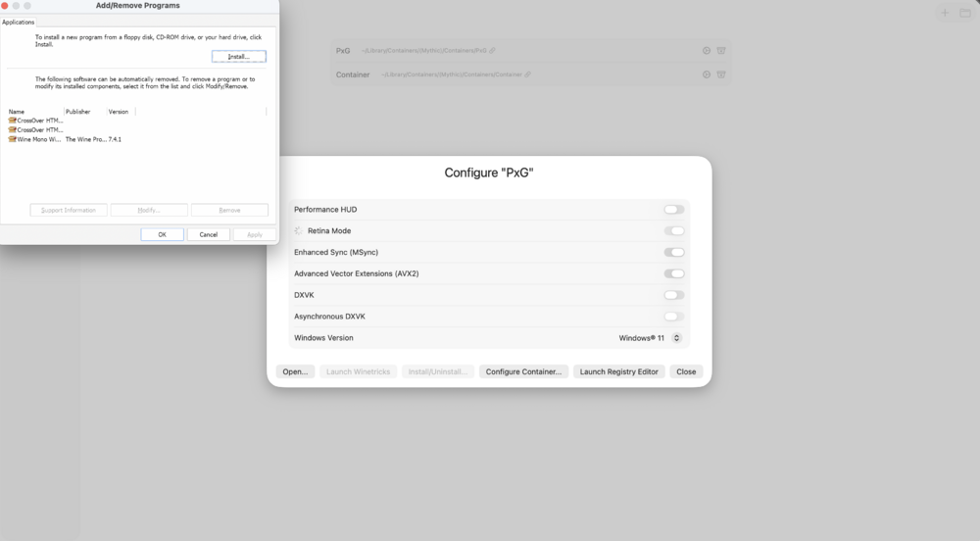Click the Publisher column header
Screen dimensions: 980x541
tap(78, 111)
